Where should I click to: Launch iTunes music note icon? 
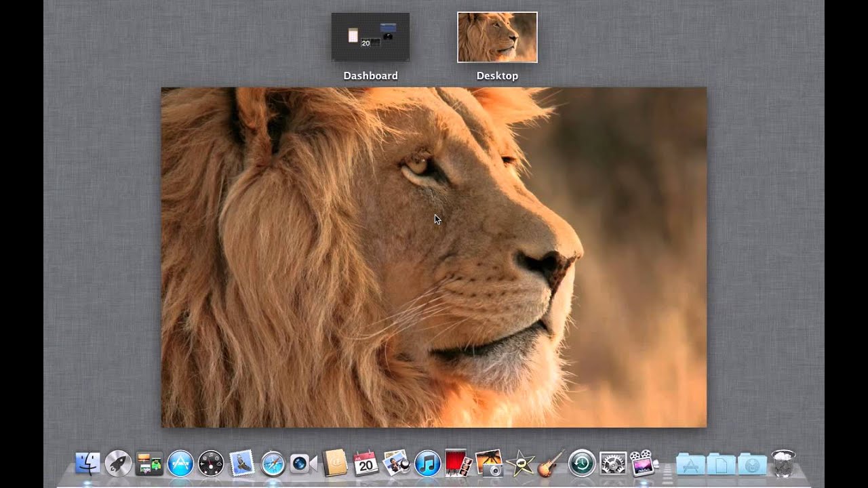point(427,464)
